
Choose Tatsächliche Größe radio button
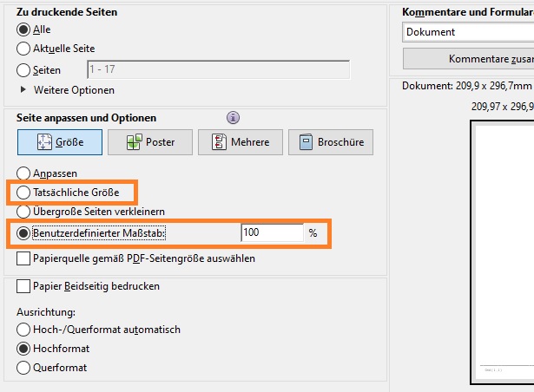[x=23, y=193]
